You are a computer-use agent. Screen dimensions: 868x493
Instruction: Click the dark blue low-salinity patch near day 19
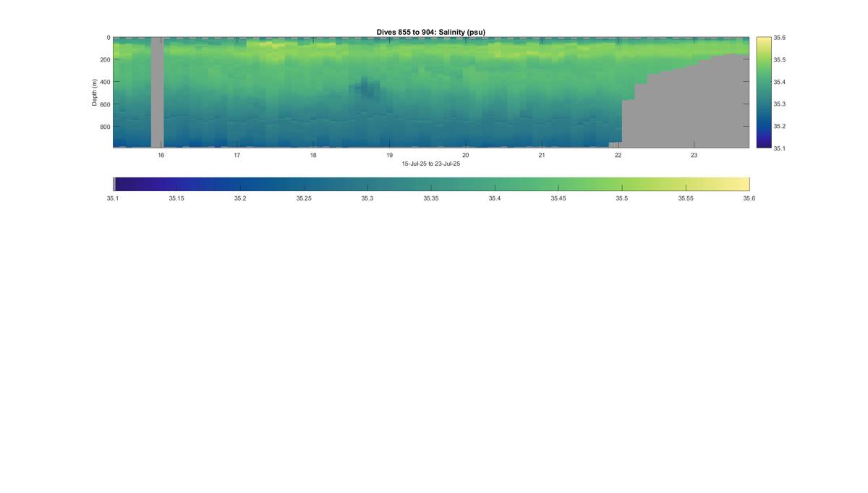[367, 89]
